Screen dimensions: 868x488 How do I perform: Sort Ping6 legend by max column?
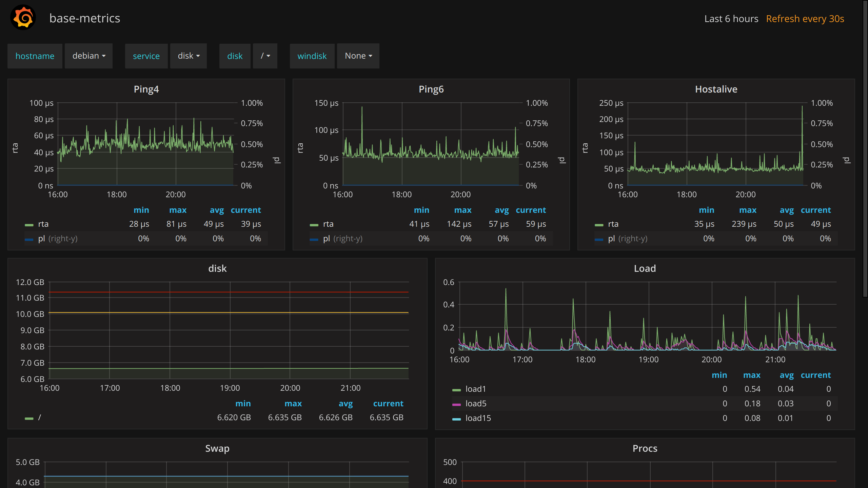[462, 210]
